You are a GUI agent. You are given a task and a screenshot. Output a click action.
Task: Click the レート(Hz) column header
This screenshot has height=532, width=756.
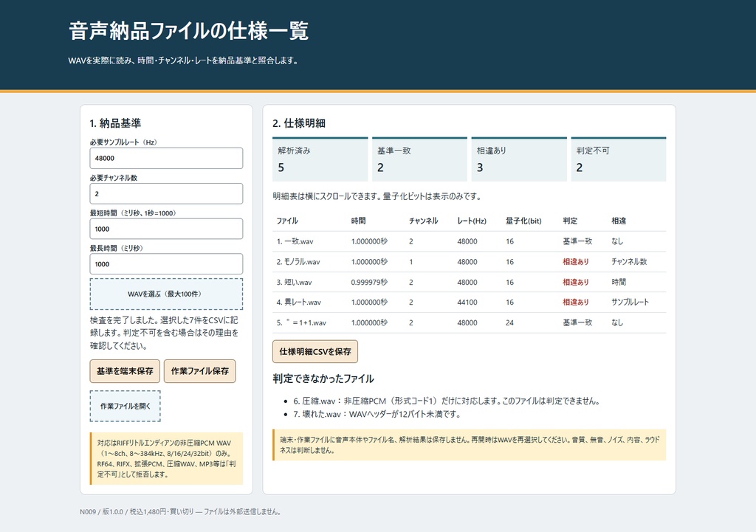[472, 221]
